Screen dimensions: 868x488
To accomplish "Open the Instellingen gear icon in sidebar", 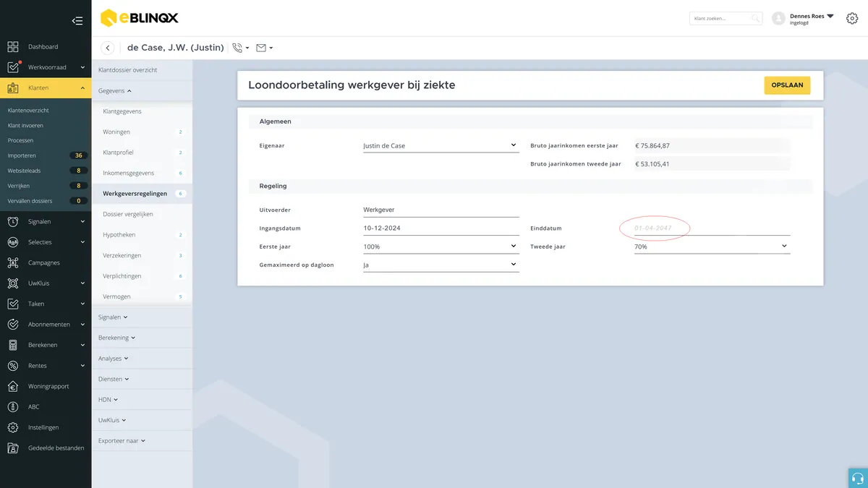I will [x=13, y=427].
